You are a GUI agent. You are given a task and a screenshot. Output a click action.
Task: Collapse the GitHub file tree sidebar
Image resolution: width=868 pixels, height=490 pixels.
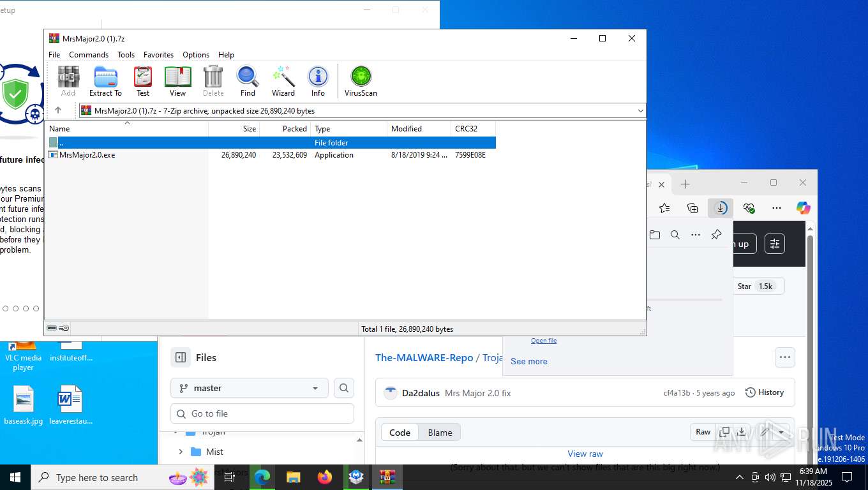pyautogui.click(x=181, y=357)
